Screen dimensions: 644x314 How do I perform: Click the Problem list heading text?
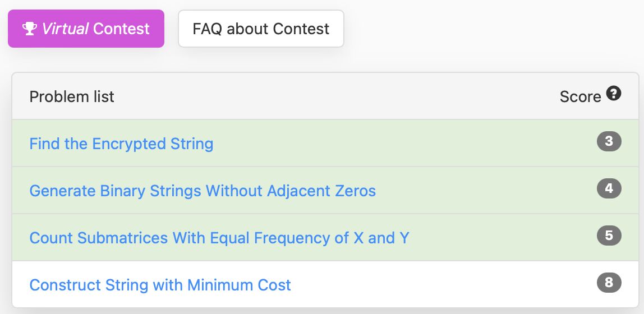point(72,97)
